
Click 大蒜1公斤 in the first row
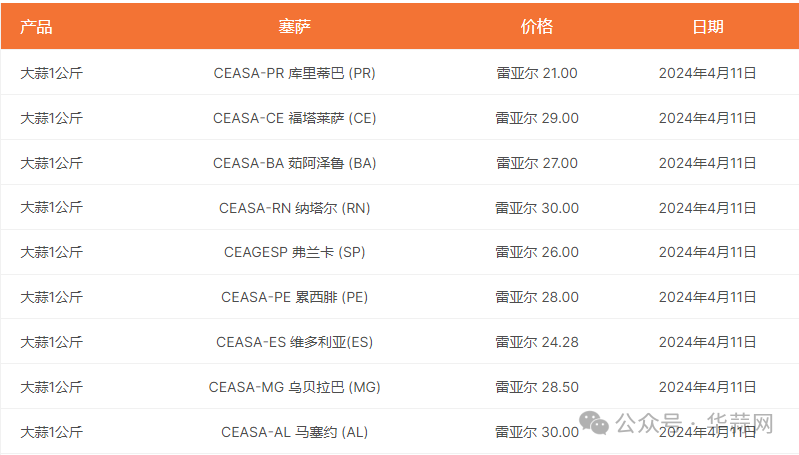(x=51, y=73)
